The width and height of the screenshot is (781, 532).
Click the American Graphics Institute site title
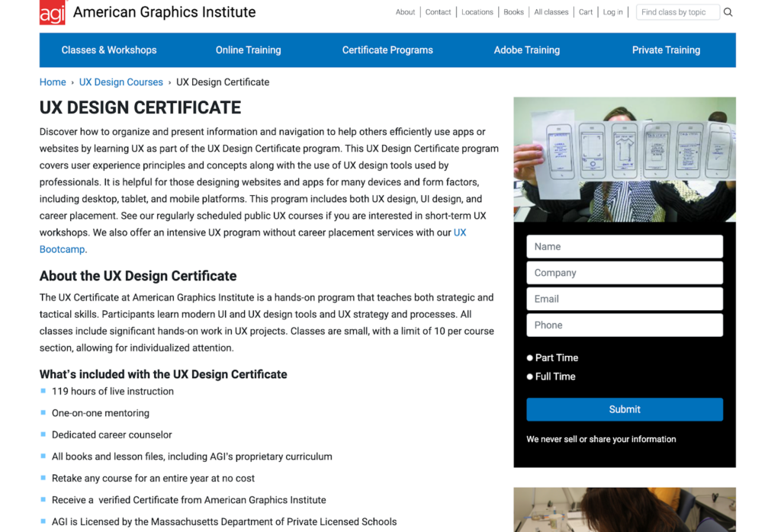point(165,12)
